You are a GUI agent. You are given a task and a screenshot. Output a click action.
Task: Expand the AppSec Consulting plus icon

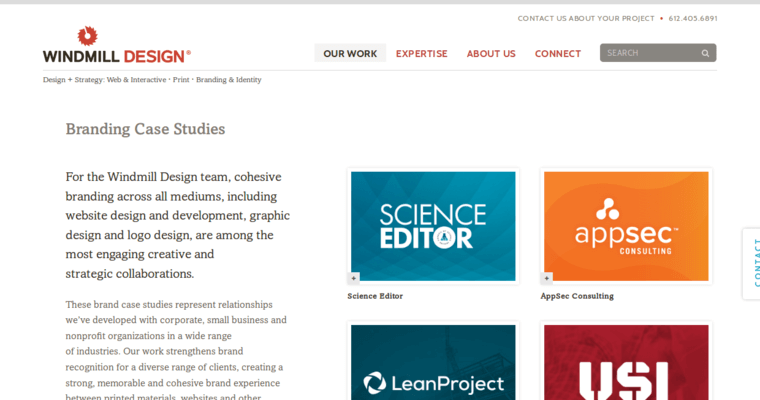[x=546, y=278]
